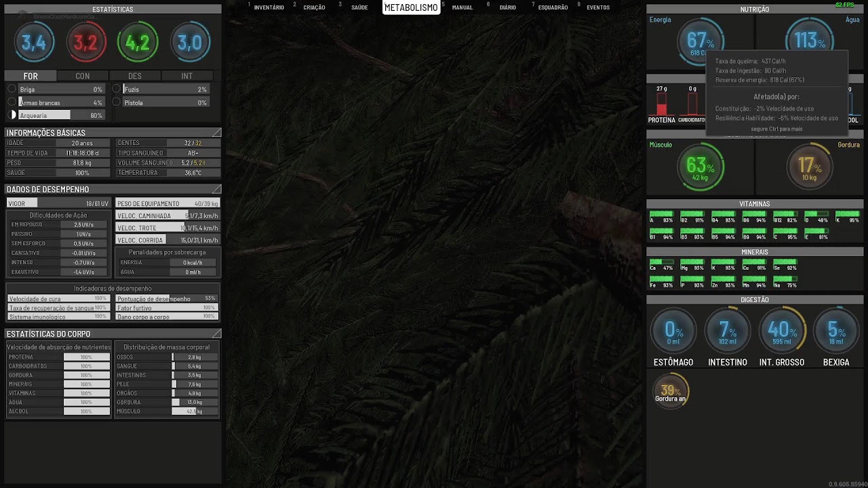Toggle the Briga skill circle

pyautogui.click(x=12, y=89)
